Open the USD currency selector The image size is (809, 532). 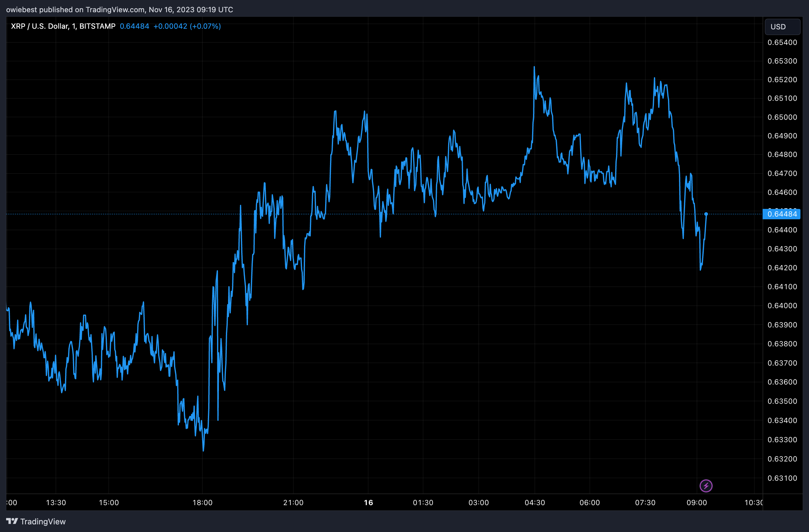point(782,27)
